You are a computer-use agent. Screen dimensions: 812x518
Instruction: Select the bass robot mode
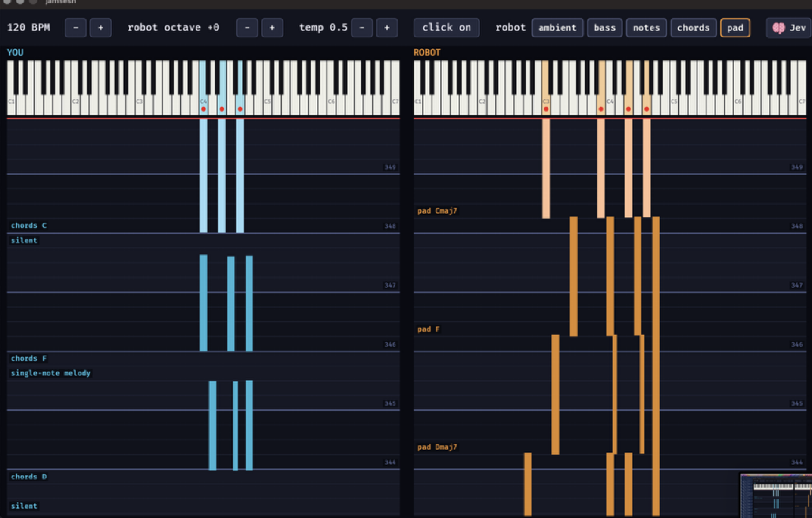604,28
